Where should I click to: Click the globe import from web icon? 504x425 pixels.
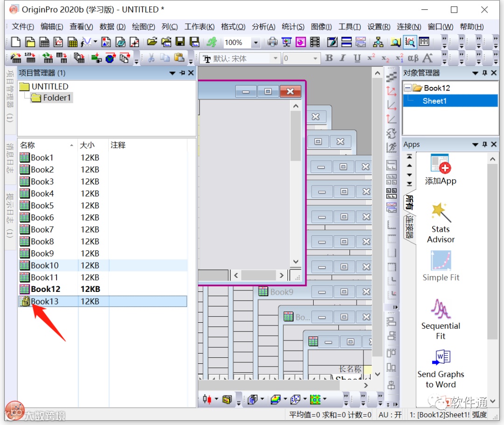click(x=110, y=58)
